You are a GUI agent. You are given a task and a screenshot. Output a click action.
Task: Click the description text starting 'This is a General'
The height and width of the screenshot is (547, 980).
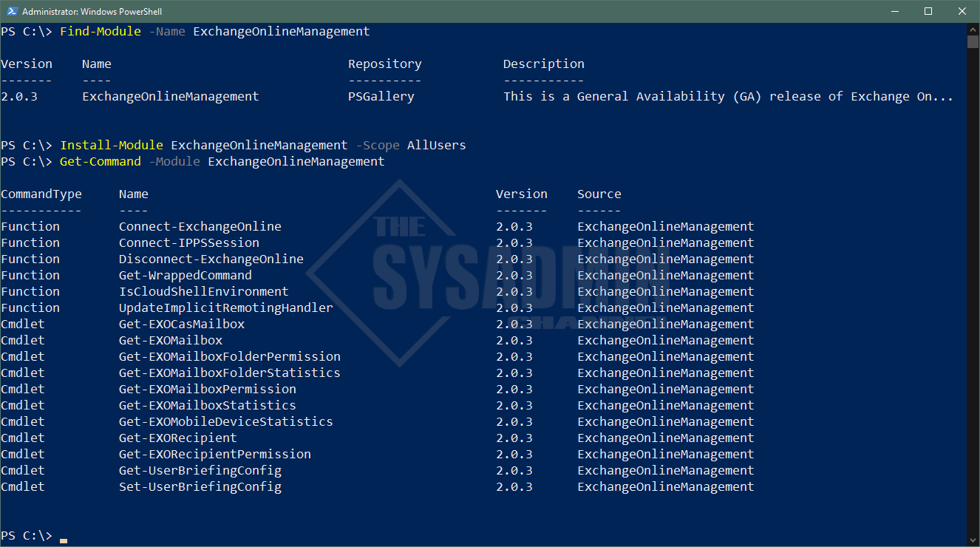729,96
